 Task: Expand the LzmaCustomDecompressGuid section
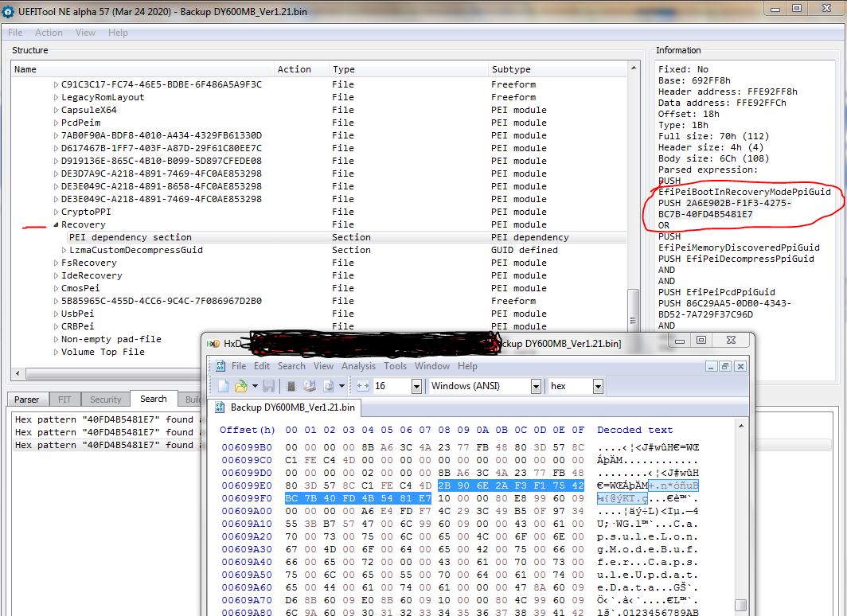64,250
